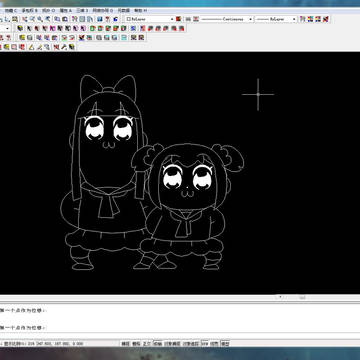Open the 三维 3 menu
The height and width of the screenshot is (360, 360).
[82, 11]
